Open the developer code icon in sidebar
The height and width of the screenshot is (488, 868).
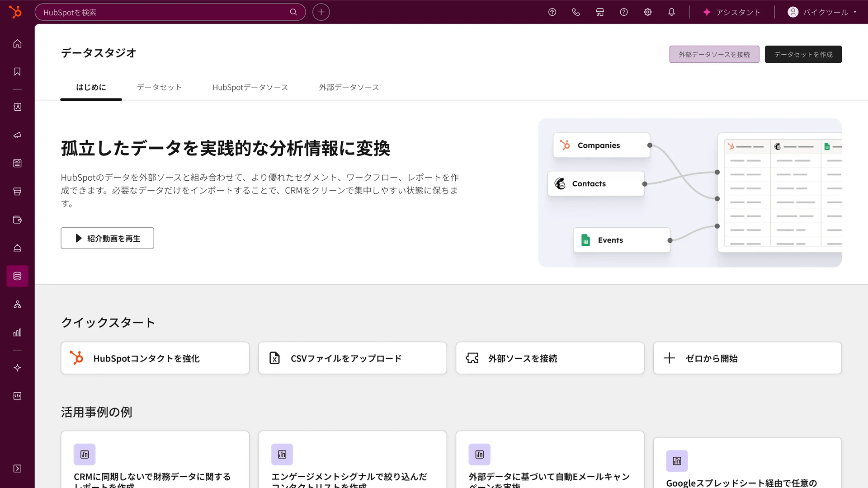tap(17, 396)
